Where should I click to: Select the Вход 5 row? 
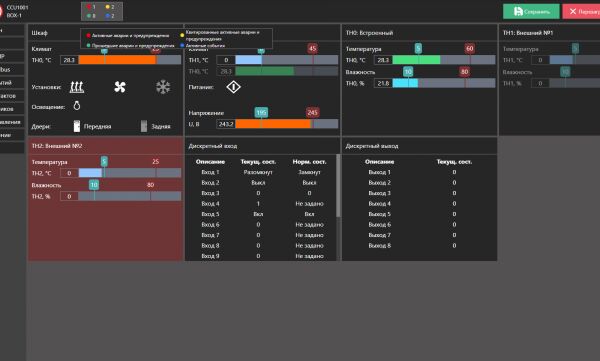[261, 214]
